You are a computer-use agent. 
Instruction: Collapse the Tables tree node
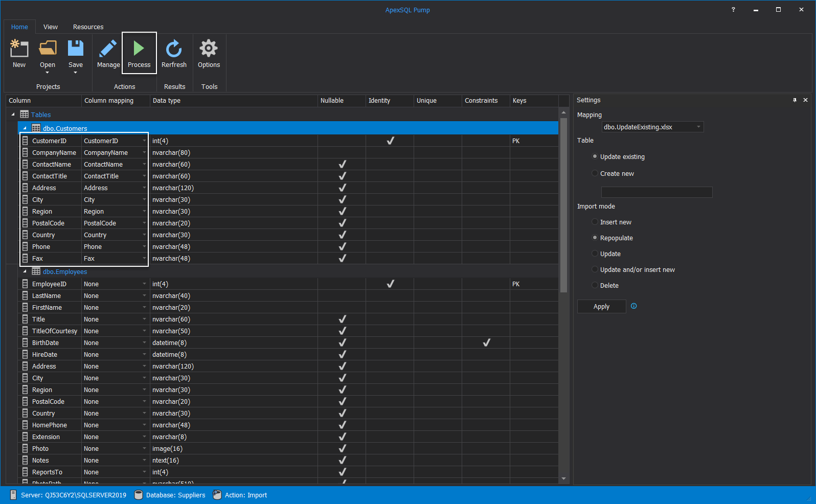click(x=13, y=114)
